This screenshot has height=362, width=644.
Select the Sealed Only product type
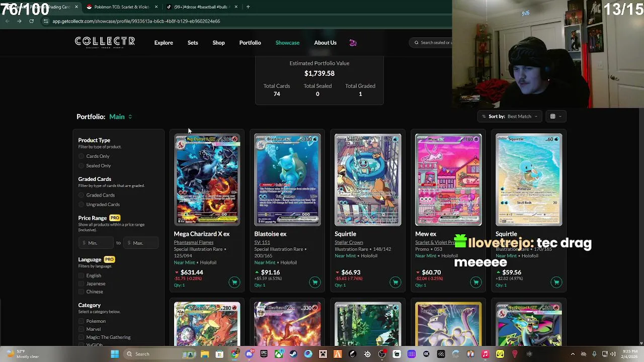[82, 166]
